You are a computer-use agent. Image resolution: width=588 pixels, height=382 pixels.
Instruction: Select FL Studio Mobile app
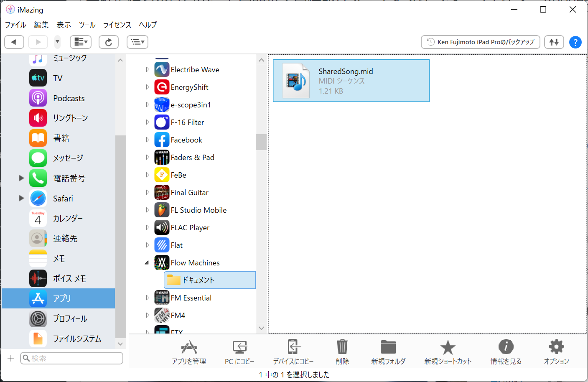pos(191,210)
